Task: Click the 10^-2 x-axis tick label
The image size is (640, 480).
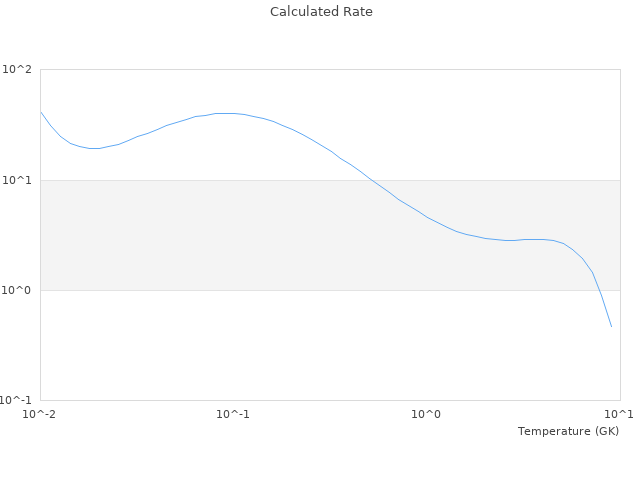Action: coord(40,414)
